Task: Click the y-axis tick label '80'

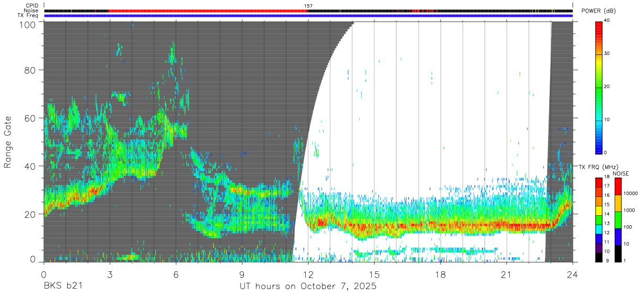Action: point(31,70)
